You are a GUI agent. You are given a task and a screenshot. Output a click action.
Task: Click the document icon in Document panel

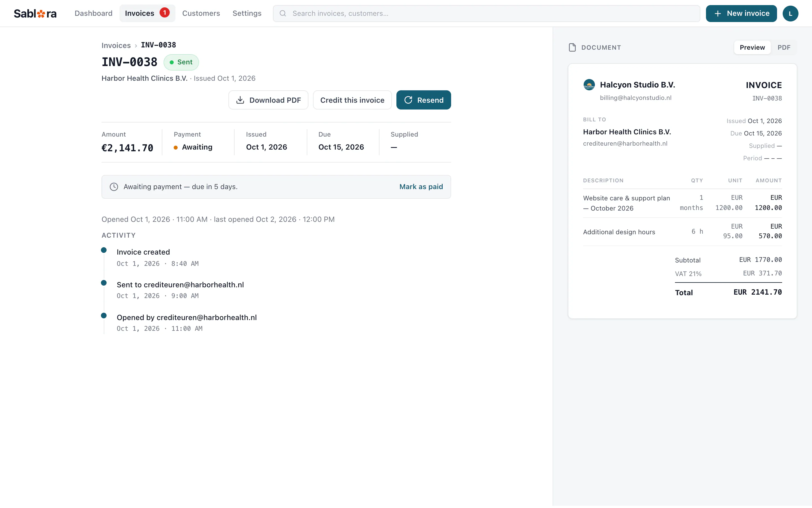[572, 47]
